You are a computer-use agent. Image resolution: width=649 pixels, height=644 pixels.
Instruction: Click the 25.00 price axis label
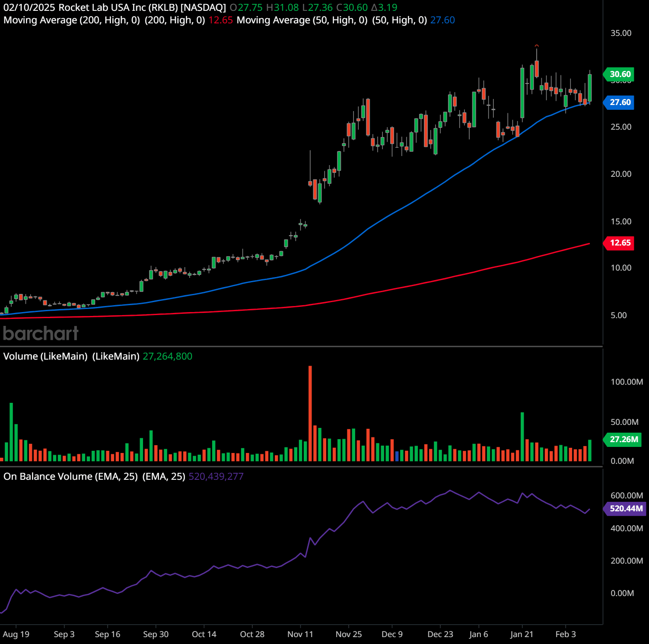point(621,127)
